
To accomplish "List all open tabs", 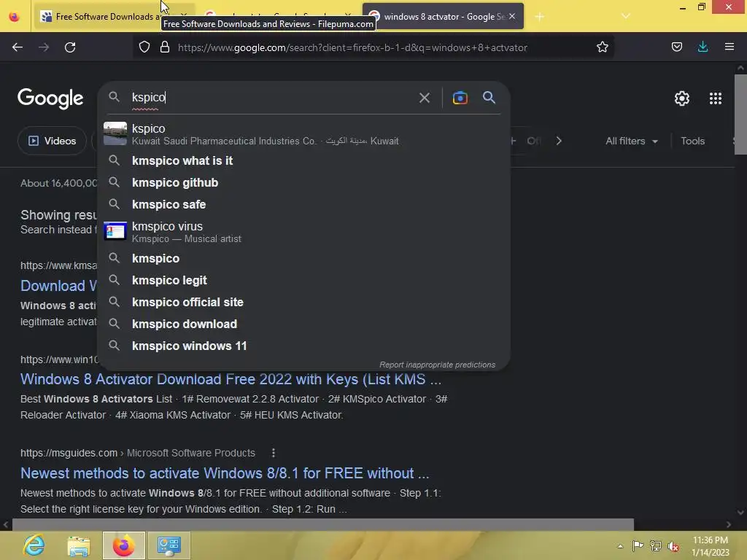I will 626,16.
